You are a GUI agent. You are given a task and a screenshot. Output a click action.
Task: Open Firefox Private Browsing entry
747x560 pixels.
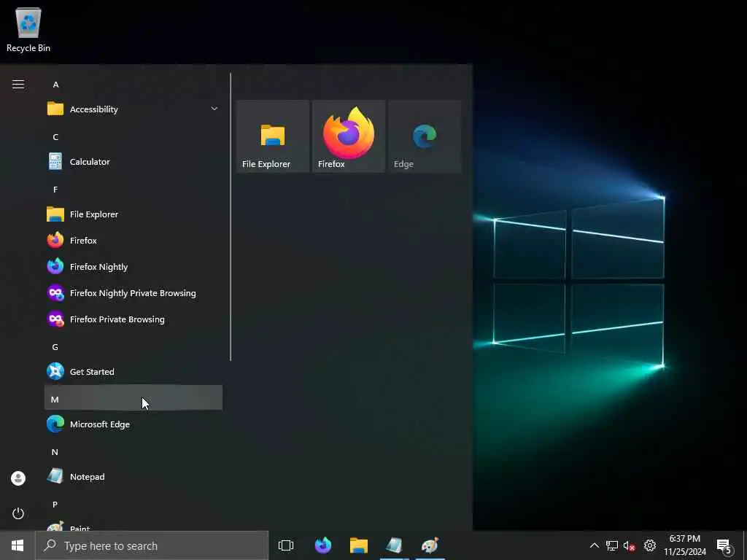133,319
